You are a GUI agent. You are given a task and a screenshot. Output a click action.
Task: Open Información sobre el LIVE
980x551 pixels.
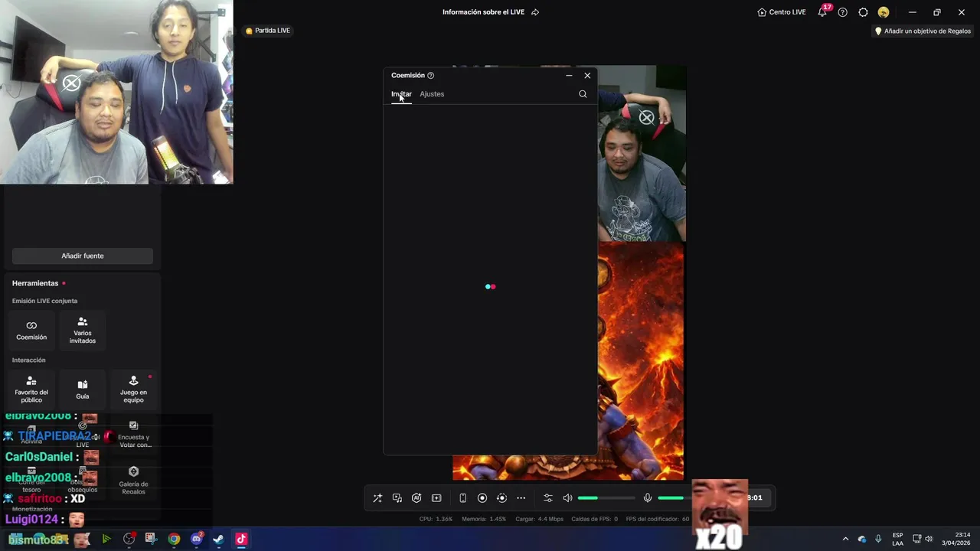coord(485,12)
